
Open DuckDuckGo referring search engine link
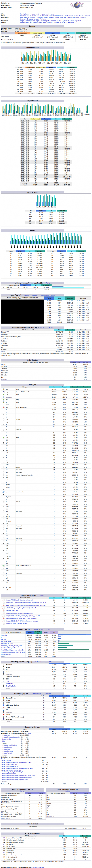click(6, 739)
